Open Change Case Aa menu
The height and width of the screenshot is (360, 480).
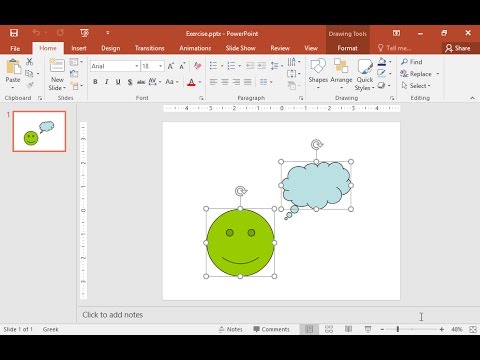coord(172,82)
